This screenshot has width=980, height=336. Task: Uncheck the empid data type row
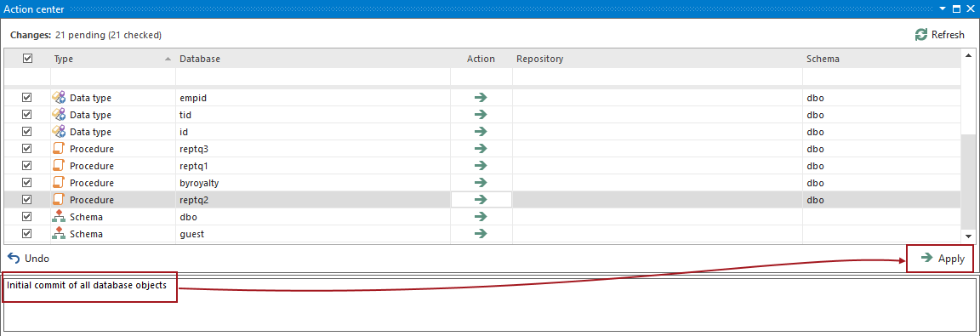(27, 98)
